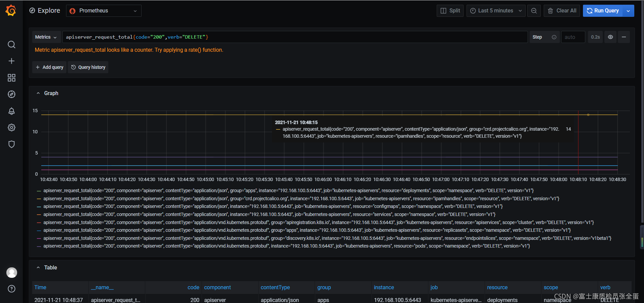Click the rate() function hint message
The width and height of the screenshot is (644, 303).
(x=129, y=50)
